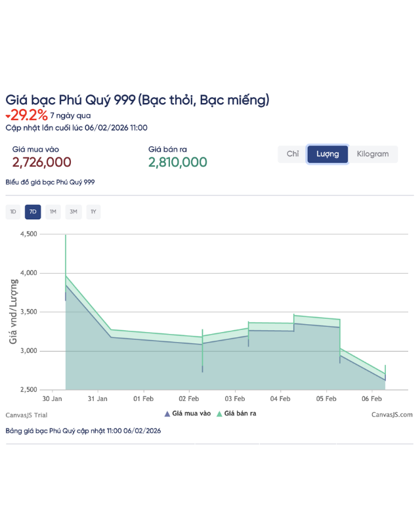Click the 2,726,000 buy price value

(42, 162)
